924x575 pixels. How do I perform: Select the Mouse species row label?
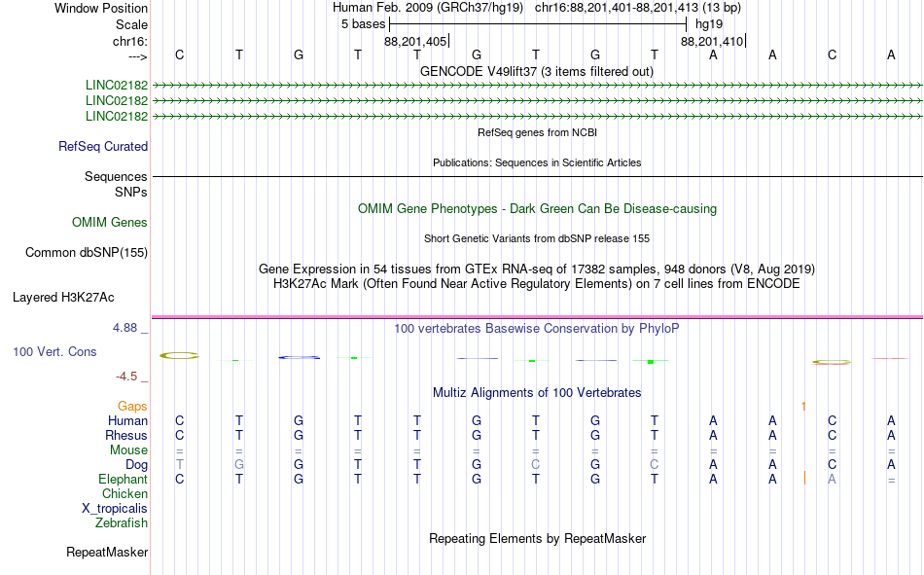[x=129, y=449]
